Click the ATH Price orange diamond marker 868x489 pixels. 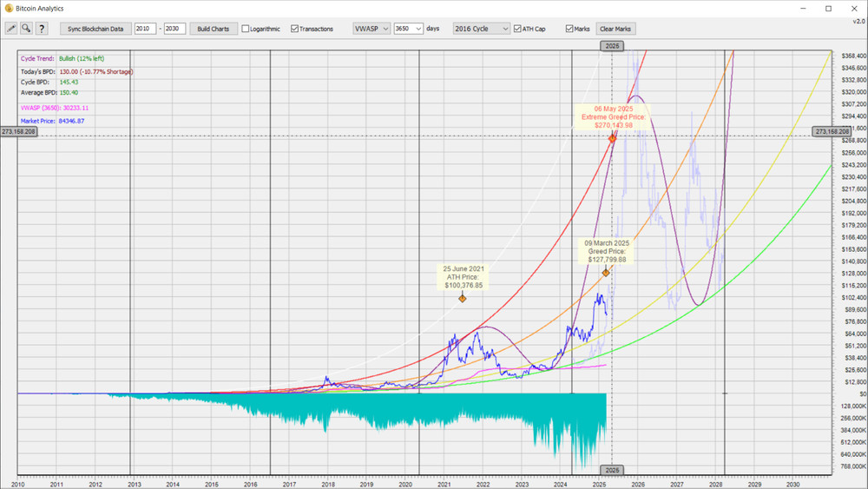tap(463, 299)
